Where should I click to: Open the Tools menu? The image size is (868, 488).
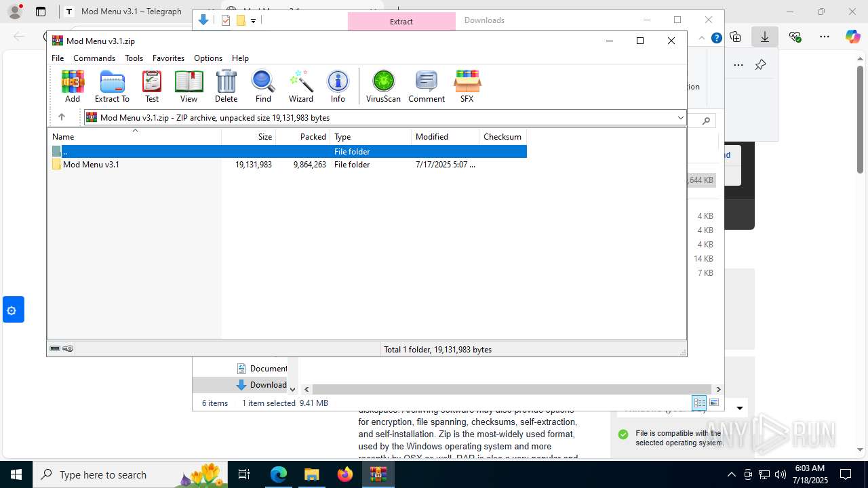click(134, 58)
